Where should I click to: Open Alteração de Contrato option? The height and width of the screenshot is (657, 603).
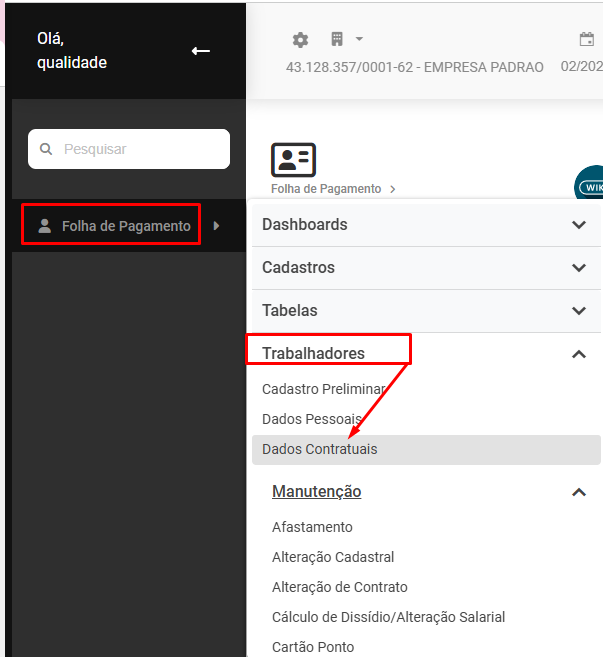pos(340,587)
